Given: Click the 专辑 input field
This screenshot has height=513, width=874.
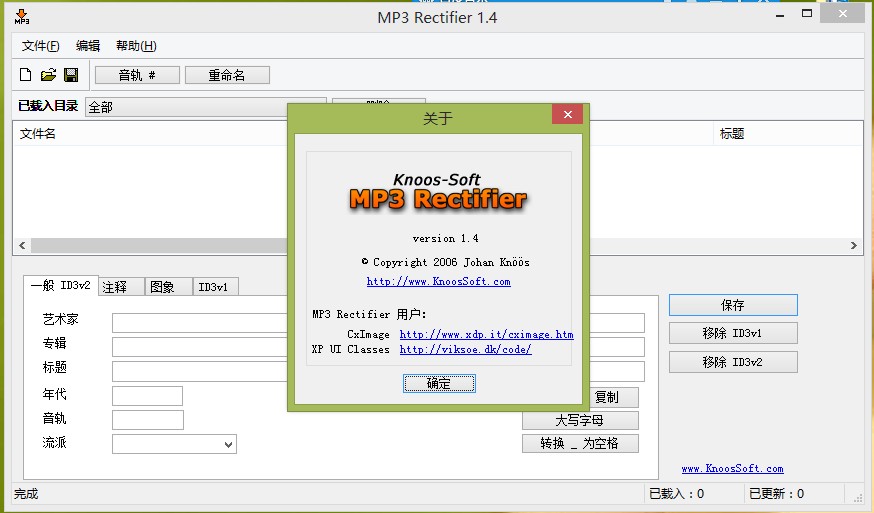Looking at the screenshot, I should 200,347.
